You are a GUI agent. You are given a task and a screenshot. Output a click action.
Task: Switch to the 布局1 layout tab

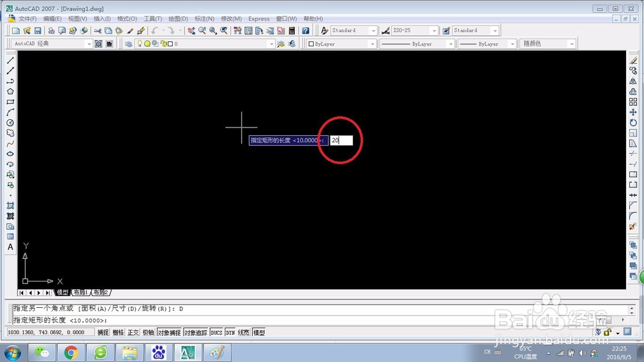[80, 292]
